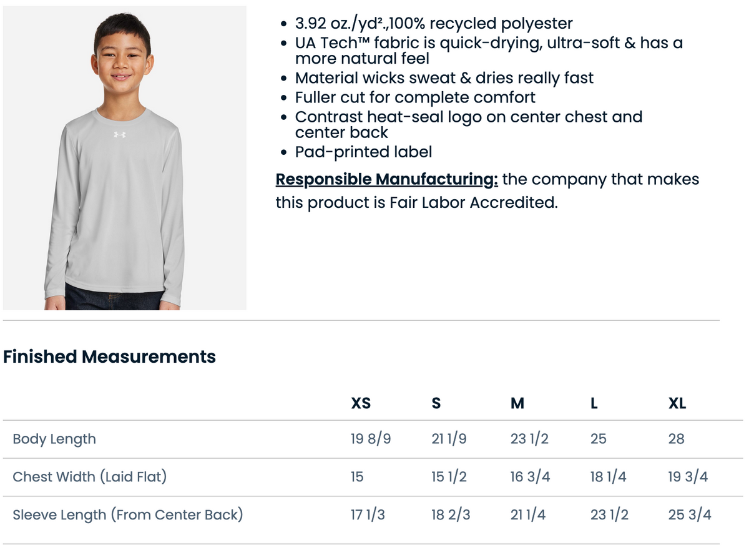Click the S sleeve length value 18 2/3
The image size is (749, 560).
click(x=451, y=515)
